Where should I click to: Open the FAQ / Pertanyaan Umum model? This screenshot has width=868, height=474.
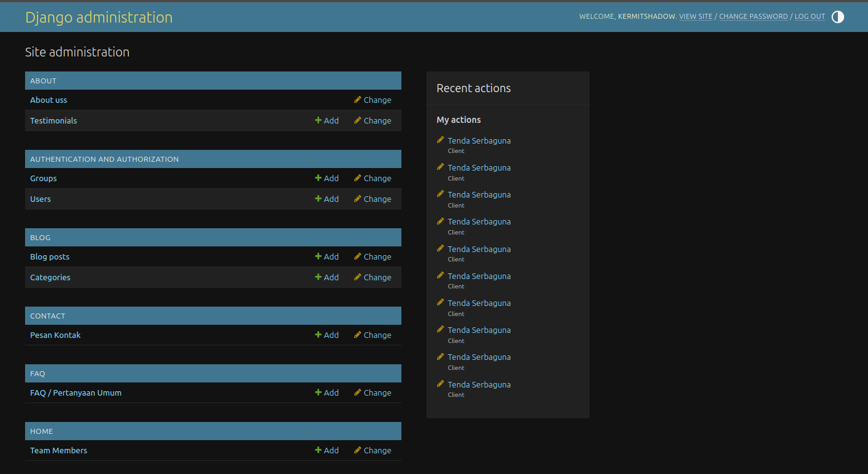click(76, 392)
